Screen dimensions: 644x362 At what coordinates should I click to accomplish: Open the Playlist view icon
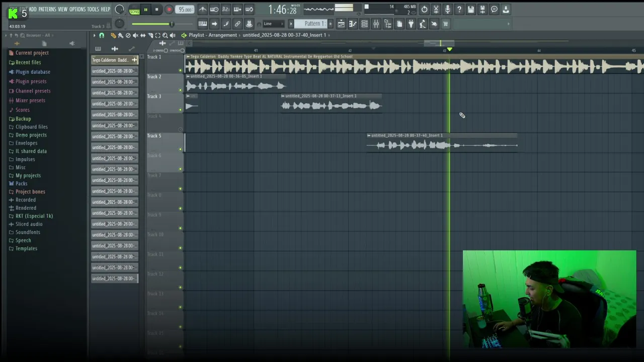pos(341,24)
